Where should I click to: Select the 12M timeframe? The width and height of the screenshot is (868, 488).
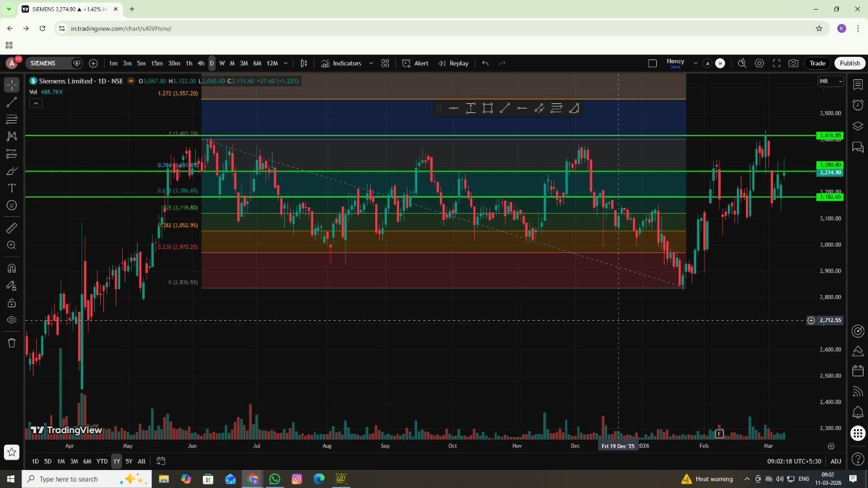pos(272,63)
